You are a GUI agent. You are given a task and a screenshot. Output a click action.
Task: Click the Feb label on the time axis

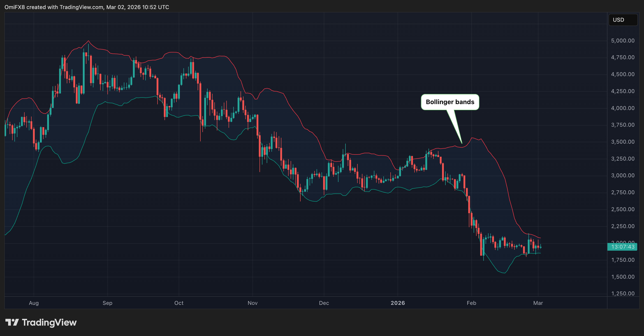coord(472,303)
